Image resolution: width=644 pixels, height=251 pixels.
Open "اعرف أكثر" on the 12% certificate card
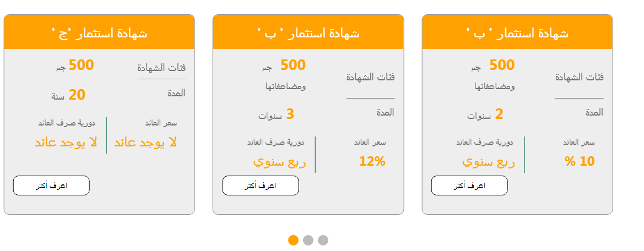tap(260, 185)
